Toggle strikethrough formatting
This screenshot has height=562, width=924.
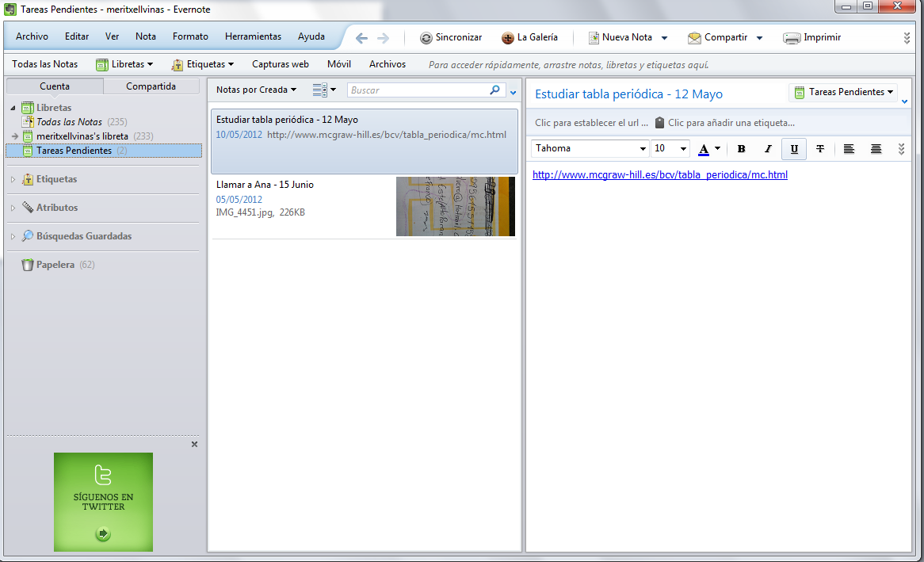(819, 149)
